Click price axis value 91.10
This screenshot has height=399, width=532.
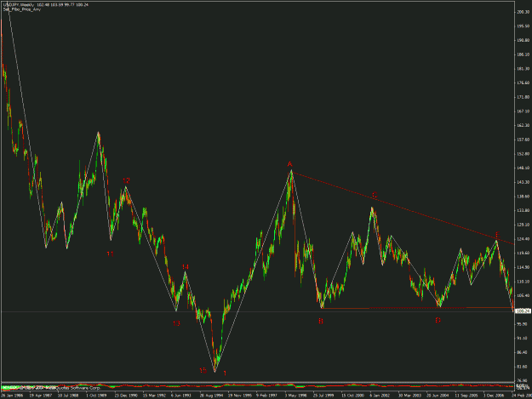523,339
